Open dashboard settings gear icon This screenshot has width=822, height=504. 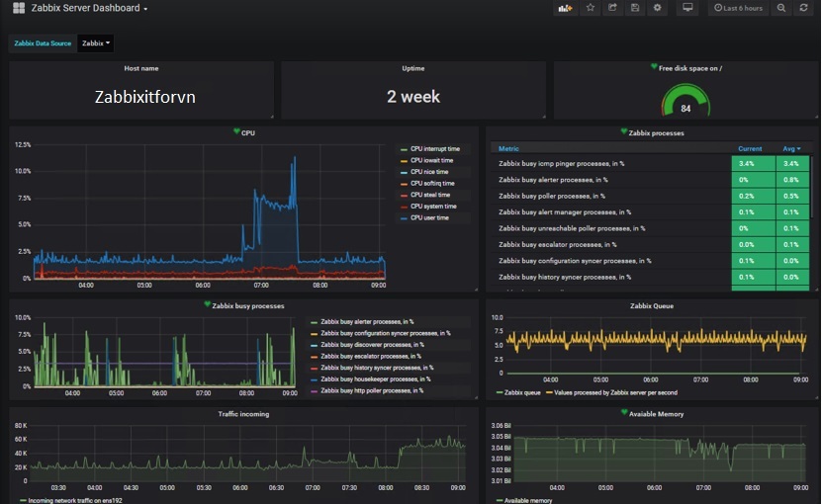(657, 8)
